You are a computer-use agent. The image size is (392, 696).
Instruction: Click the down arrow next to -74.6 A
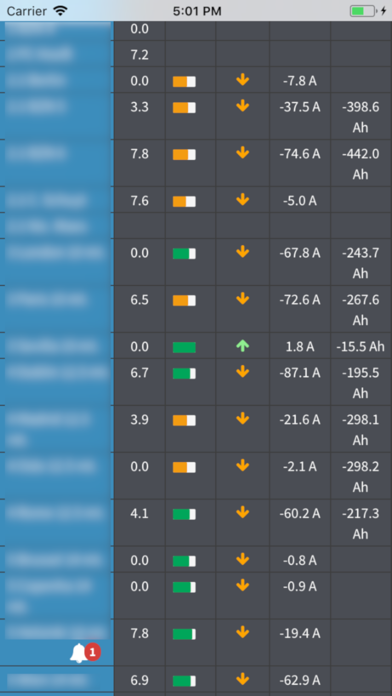pos(242,153)
